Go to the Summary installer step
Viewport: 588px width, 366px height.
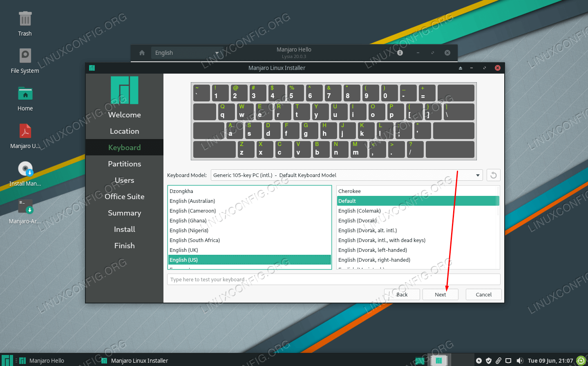125,213
